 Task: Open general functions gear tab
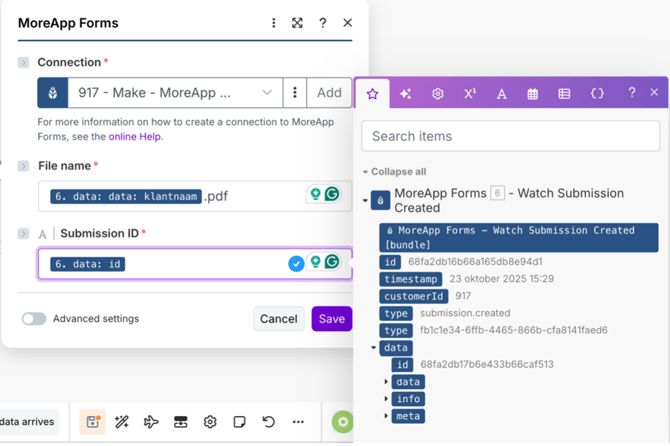(437, 93)
